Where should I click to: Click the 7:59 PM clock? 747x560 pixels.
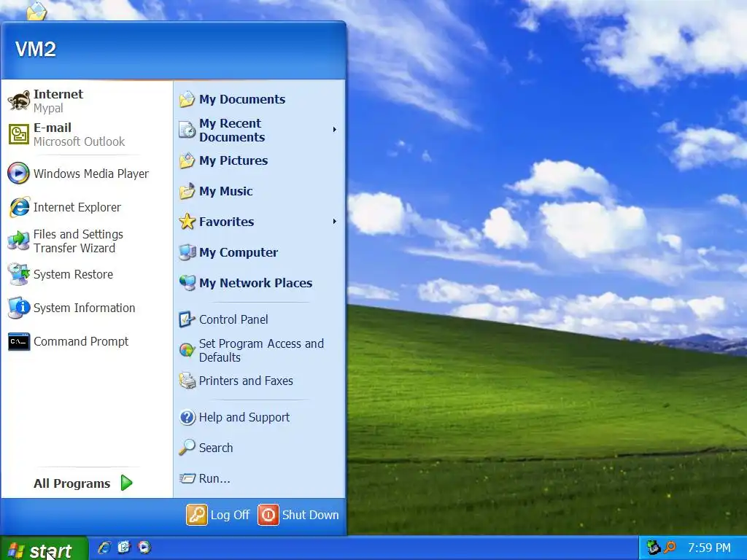tap(709, 548)
